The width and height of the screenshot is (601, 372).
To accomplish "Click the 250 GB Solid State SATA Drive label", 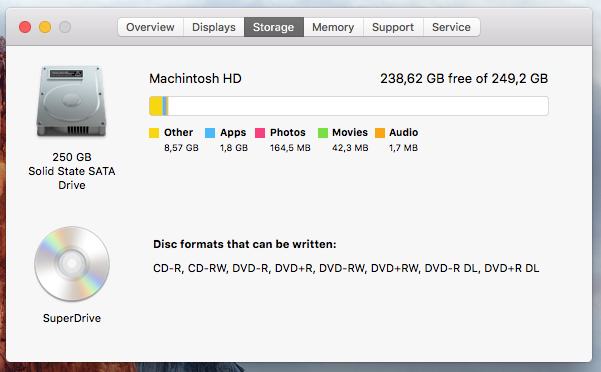I will pos(72,171).
